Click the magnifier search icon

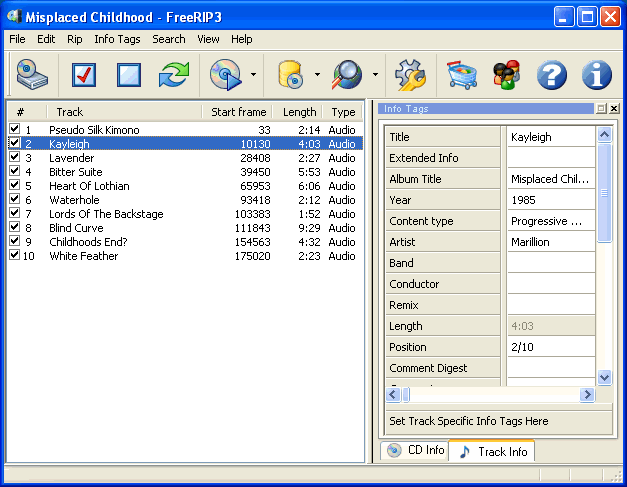[x=347, y=75]
